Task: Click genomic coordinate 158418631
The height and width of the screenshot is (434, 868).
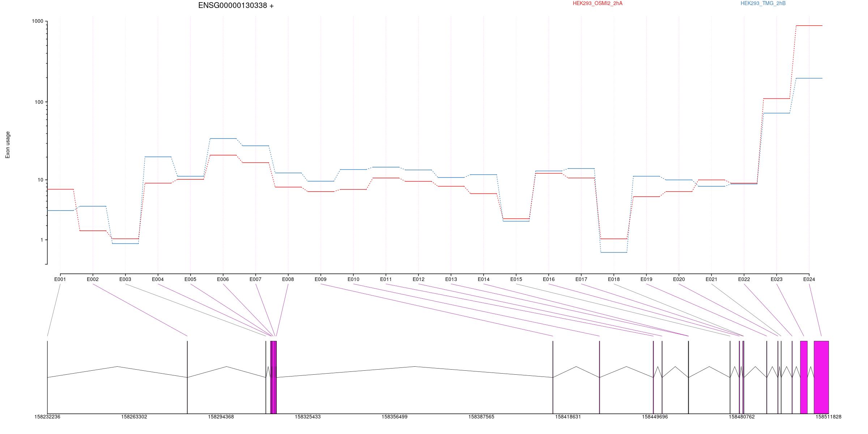Action: pyautogui.click(x=568, y=417)
